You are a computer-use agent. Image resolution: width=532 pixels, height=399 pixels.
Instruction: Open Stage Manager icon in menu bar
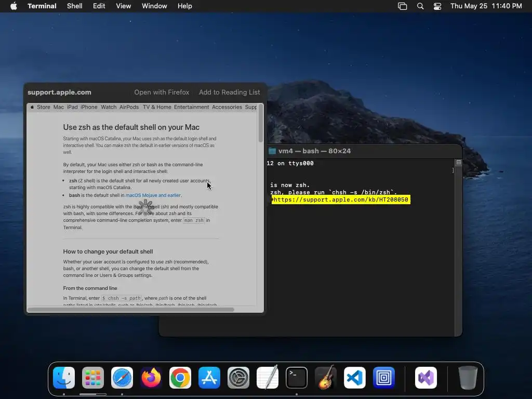click(x=403, y=6)
